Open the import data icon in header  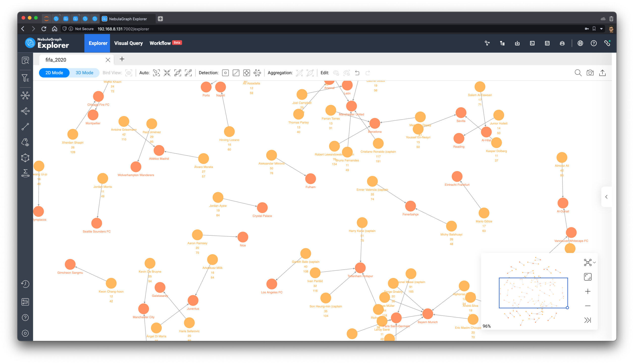517,43
